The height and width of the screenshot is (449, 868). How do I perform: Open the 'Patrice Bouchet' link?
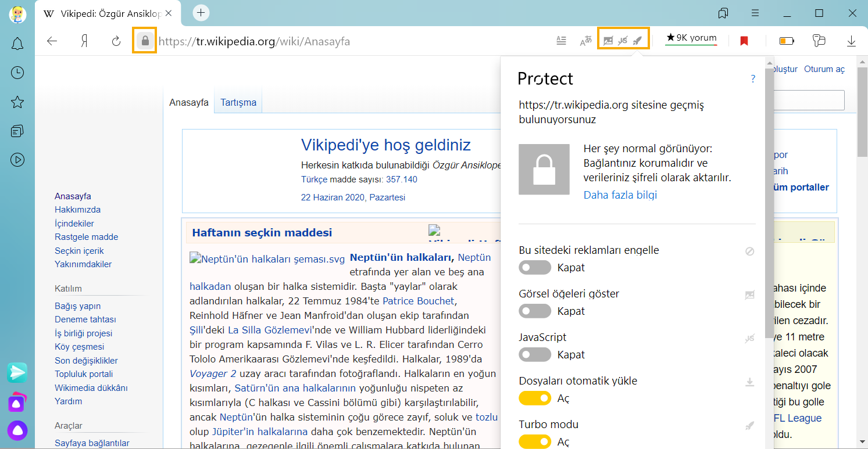(419, 301)
